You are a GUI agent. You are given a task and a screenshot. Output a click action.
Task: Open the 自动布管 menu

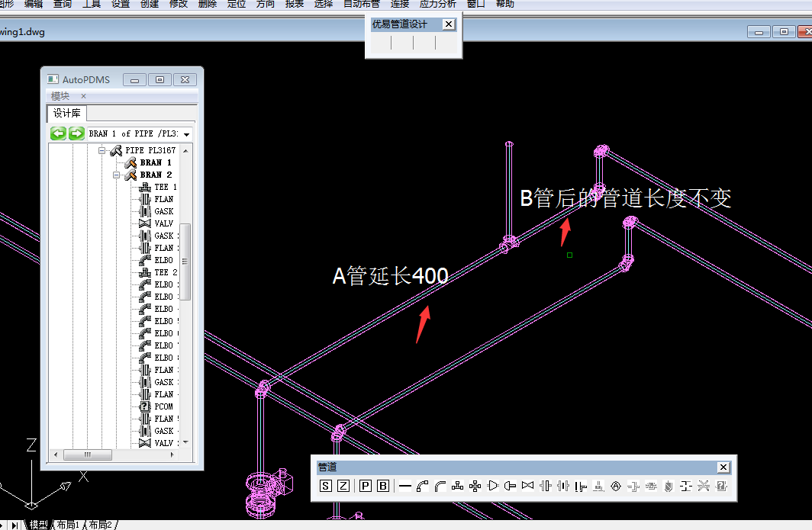(361, 4)
